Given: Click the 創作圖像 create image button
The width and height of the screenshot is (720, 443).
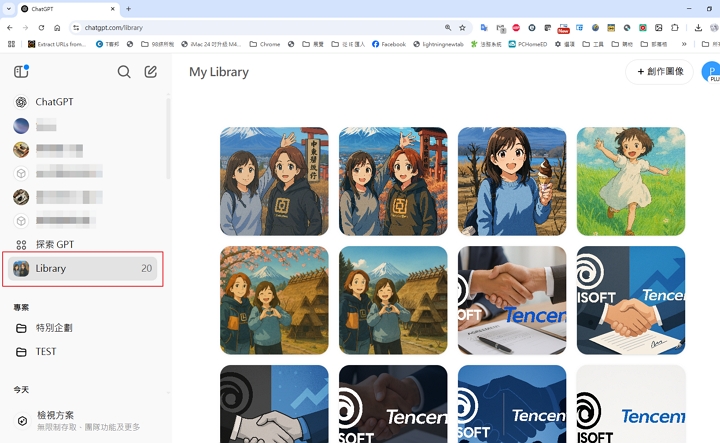Looking at the screenshot, I should 659,72.
